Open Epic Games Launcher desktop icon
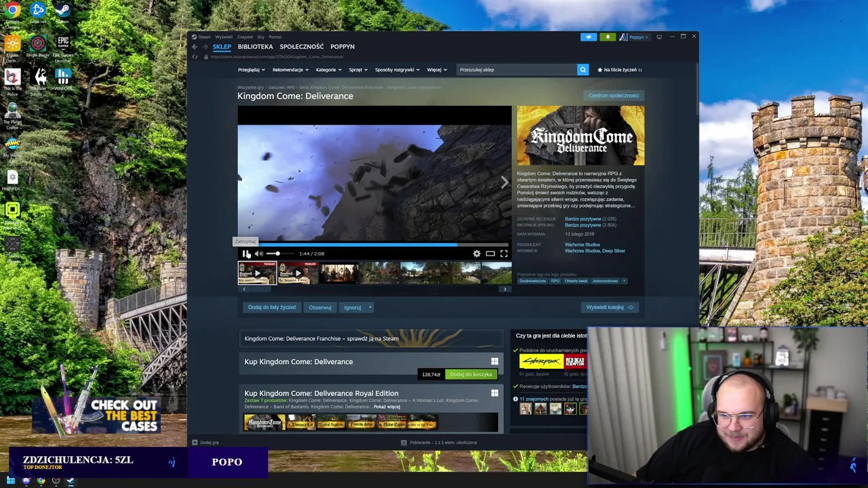This screenshot has width=868, height=488. pyautogui.click(x=63, y=48)
